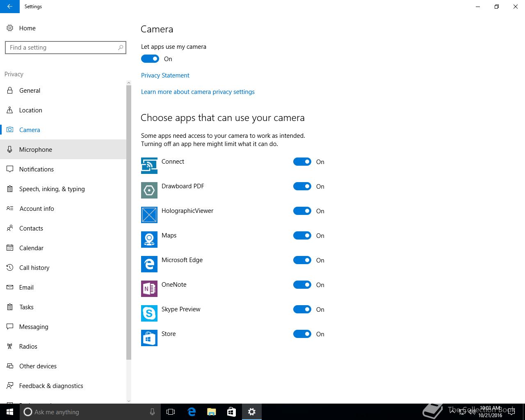Select Call history in sidebar
Viewport: 525px width, 420px height.
[63, 267]
